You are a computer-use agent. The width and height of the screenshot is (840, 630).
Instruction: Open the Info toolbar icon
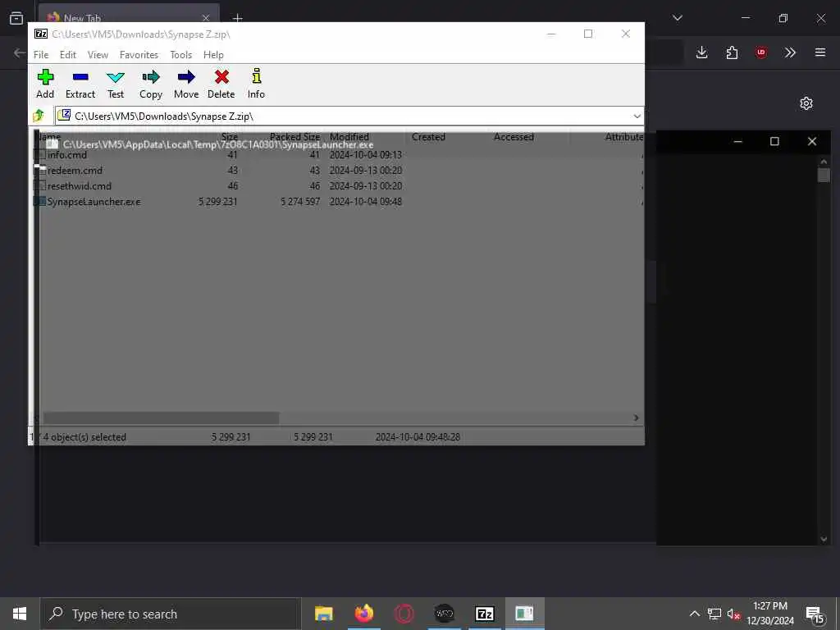click(256, 84)
